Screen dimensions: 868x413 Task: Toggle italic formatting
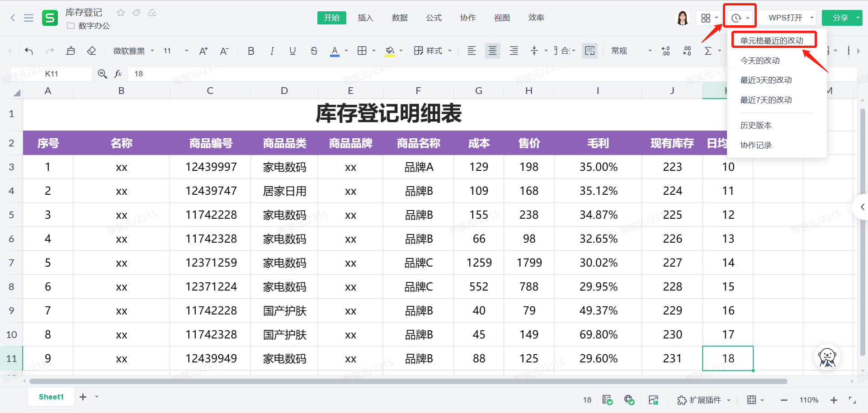[x=272, y=51]
